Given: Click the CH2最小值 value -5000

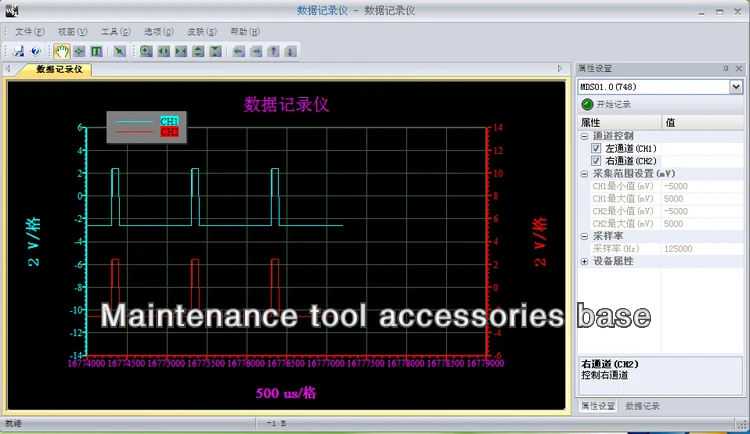Looking at the screenshot, I should (675, 211).
